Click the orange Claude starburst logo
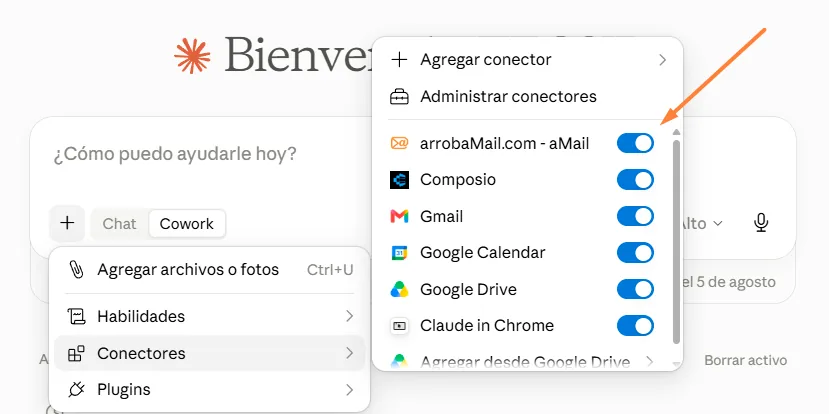 tap(192, 56)
